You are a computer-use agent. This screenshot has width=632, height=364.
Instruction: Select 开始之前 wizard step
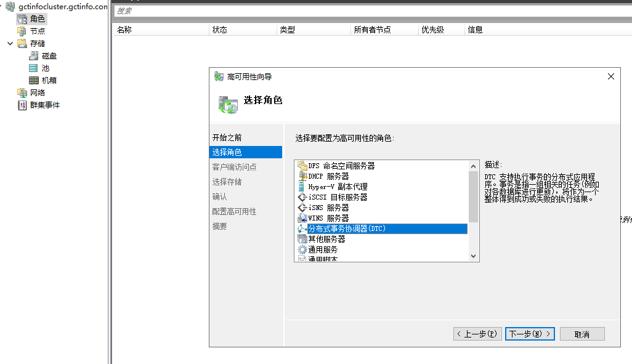click(227, 137)
